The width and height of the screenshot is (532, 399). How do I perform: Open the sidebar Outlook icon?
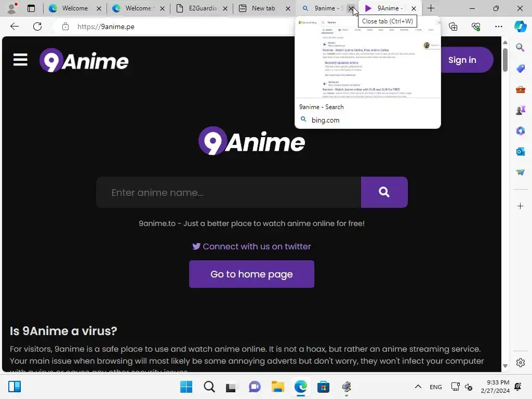520,151
